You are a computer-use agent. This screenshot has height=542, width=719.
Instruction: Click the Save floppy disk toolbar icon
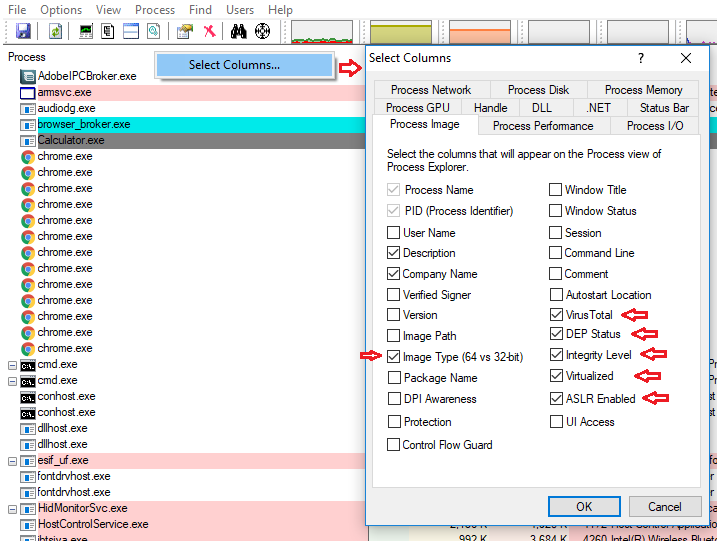22,31
